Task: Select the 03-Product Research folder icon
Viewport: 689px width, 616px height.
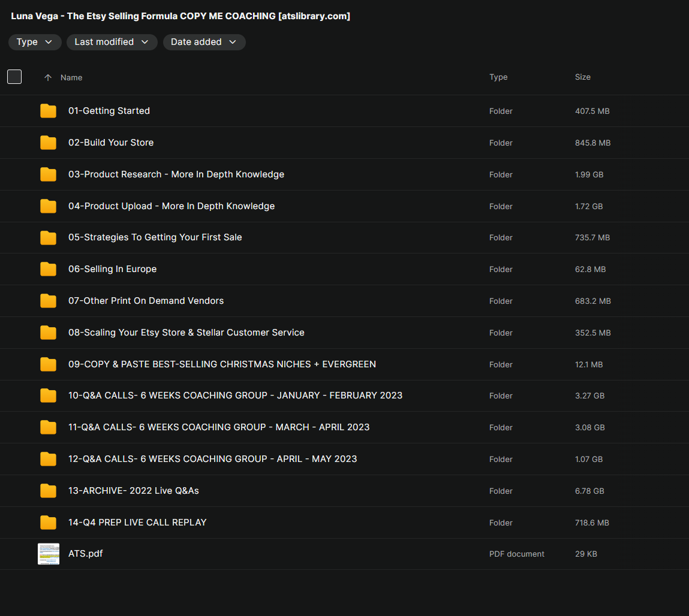Action: pyautogui.click(x=49, y=174)
